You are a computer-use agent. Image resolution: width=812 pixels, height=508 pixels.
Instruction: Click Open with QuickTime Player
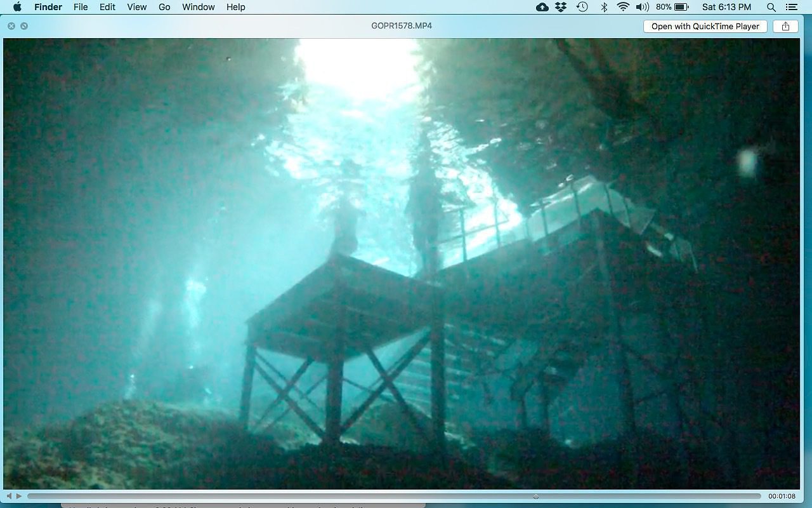(705, 26)
